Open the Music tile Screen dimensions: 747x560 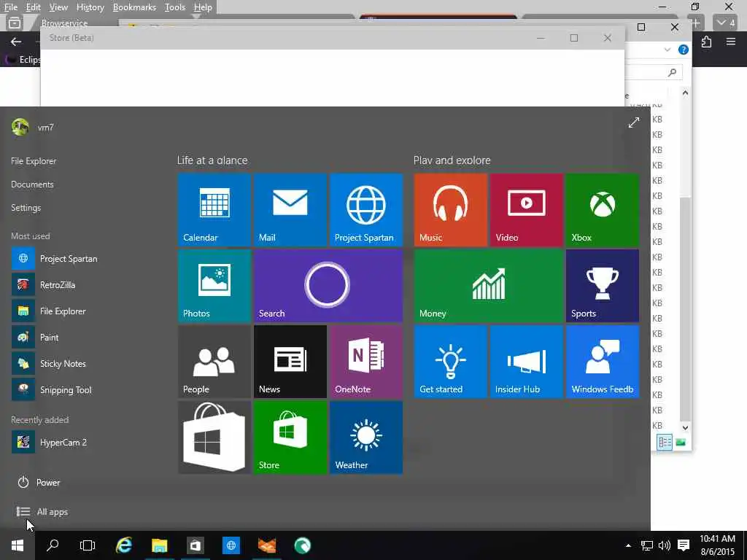pos(450,210)
